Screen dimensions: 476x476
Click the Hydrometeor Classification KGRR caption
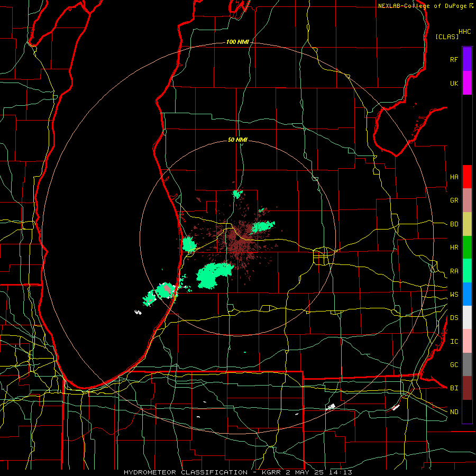coord(237,472)
